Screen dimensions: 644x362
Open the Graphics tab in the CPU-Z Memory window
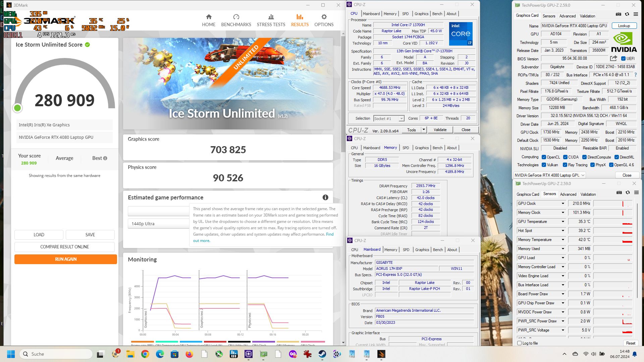[x=422, y=148]
